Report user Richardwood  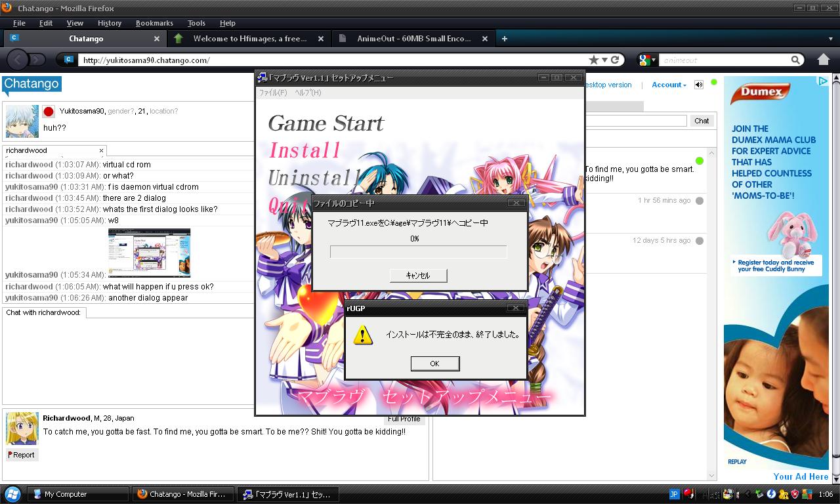(x=22, y=455)
